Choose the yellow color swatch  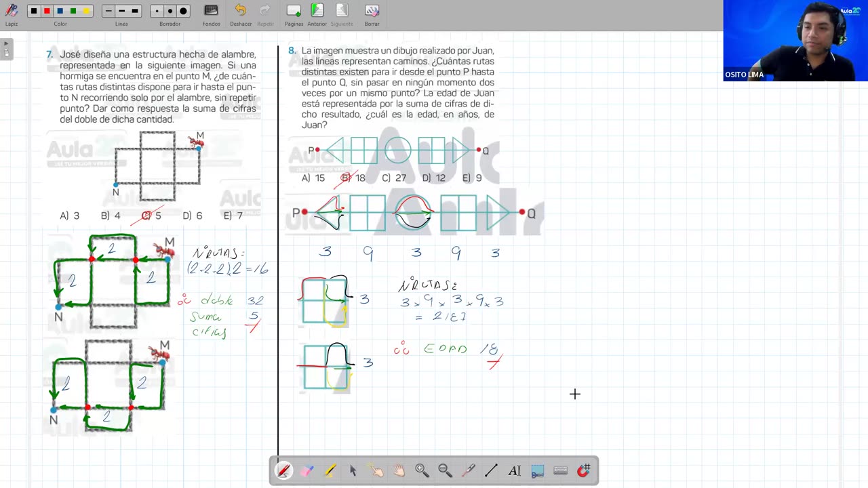pyautogui.click(x=86, y=11)
